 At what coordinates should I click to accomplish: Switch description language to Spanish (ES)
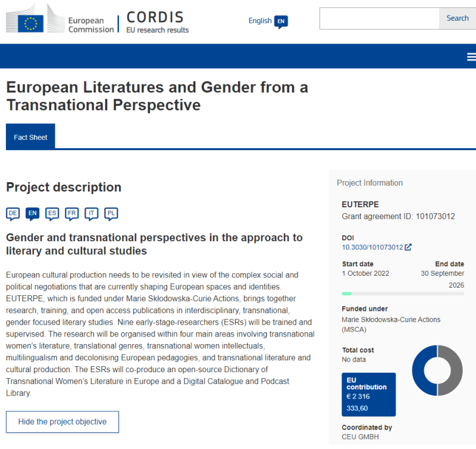52,214
